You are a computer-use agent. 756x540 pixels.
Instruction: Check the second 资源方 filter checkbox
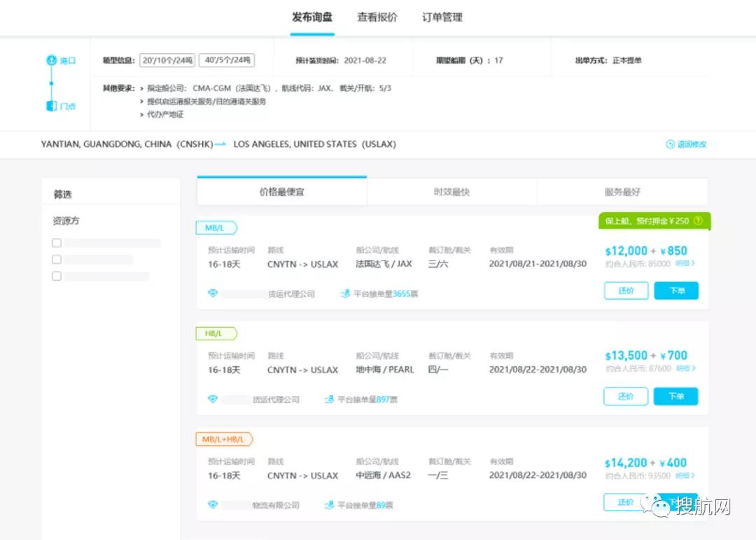[56, 259]
